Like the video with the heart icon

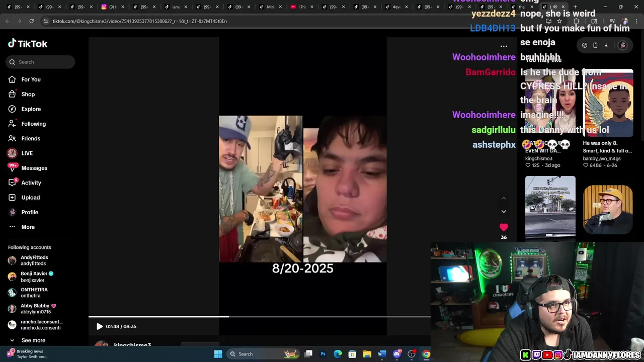click(504, 227)
